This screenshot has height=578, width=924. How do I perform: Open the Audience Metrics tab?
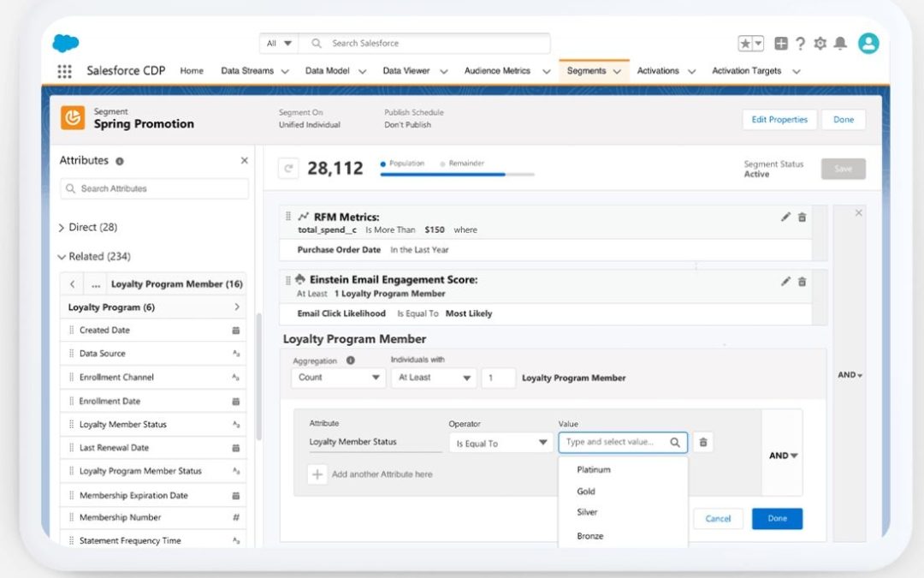coord(497,71)
